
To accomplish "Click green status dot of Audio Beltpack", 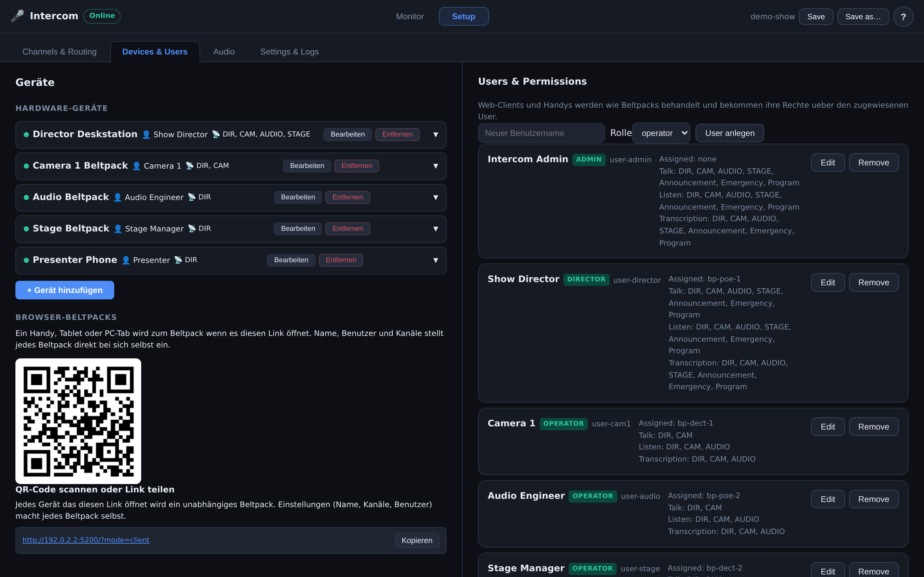I will point(26,197).
